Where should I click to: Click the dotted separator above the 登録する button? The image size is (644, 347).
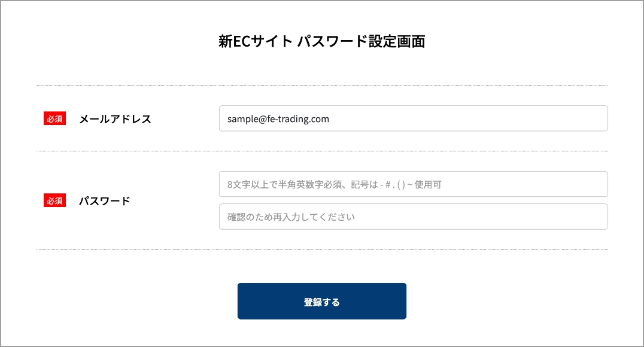[321, 249]
